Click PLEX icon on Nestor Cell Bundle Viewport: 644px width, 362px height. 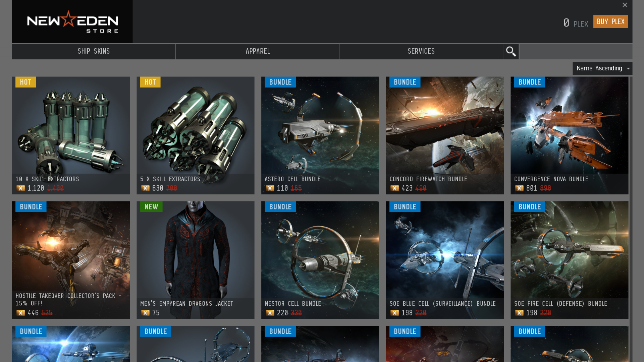coord(270,313)
